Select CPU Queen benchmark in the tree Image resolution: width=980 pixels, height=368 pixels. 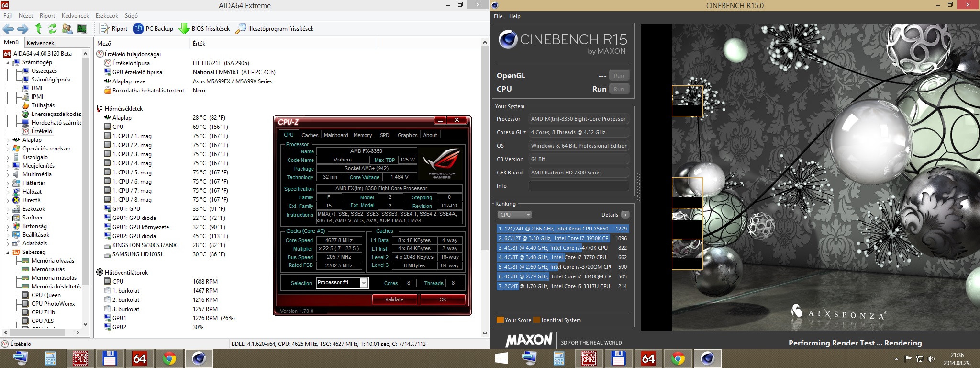(46, 295)
